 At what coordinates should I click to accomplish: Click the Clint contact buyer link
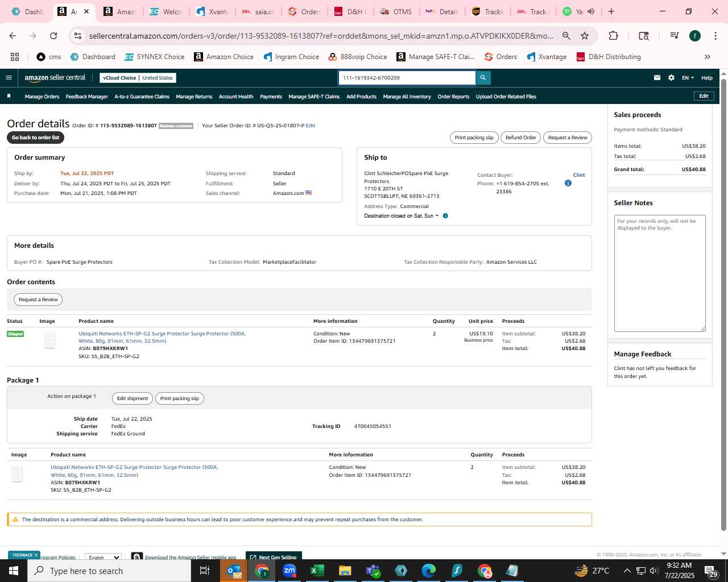click(579, 175)
